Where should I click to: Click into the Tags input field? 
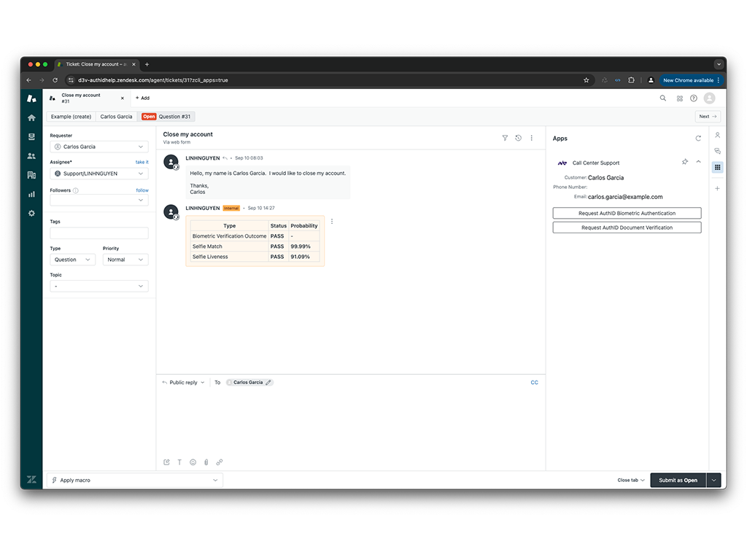pos(99,233)
